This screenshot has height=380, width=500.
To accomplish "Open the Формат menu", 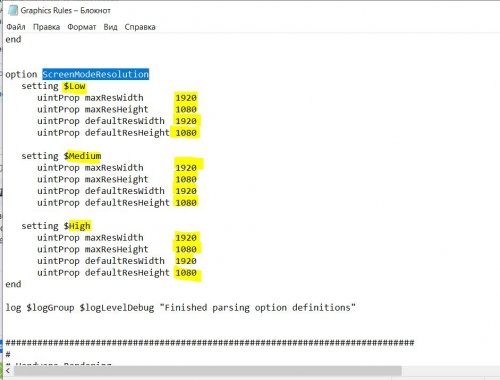I will (82, 27).
